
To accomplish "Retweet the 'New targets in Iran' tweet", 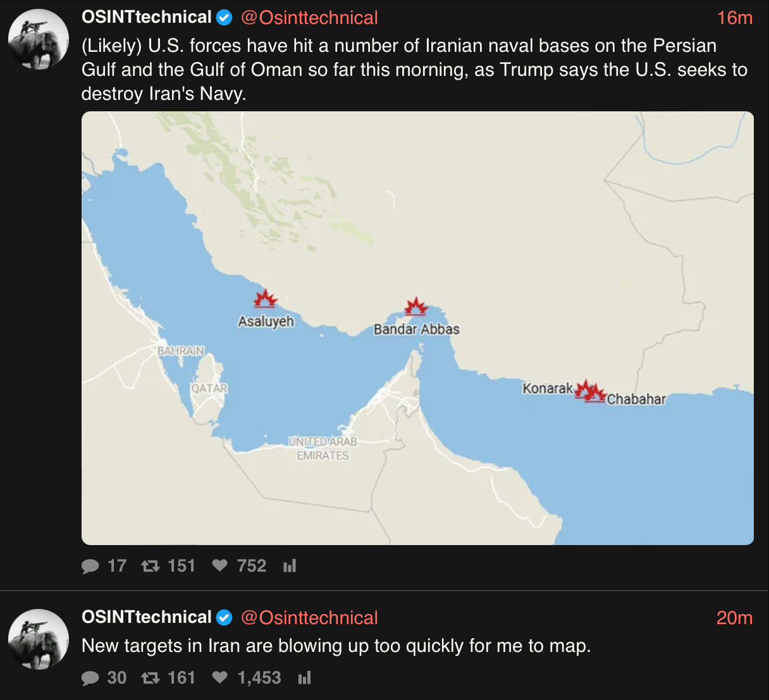I will [151, 679].
